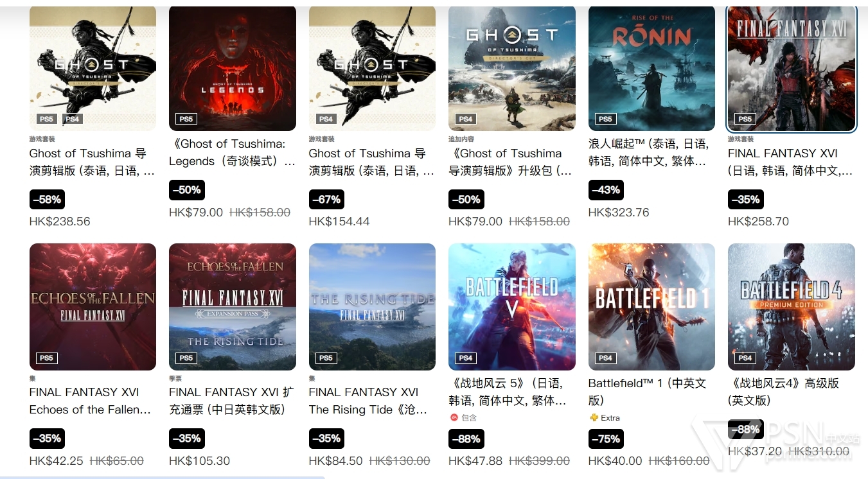Open the Battlefield V cover image

tap(512, 307)
